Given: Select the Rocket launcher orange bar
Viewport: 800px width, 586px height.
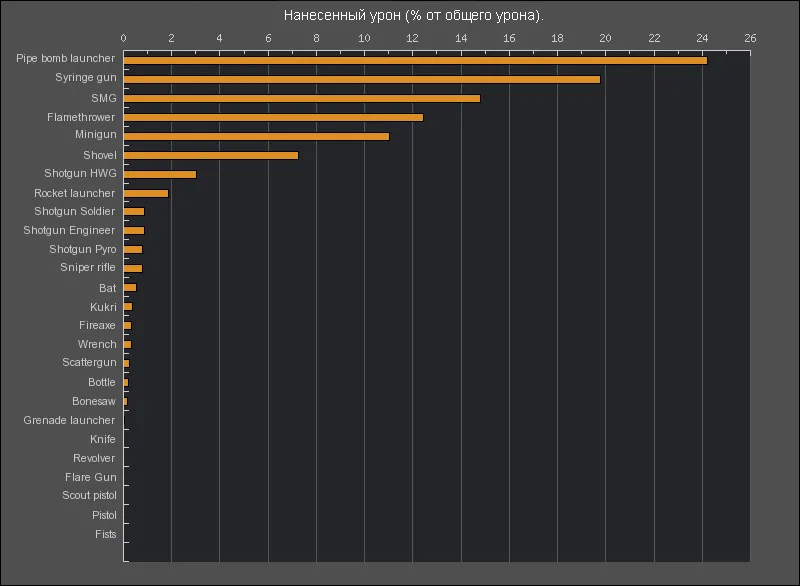Looking at the screenshot, I should tap(146, 193).
